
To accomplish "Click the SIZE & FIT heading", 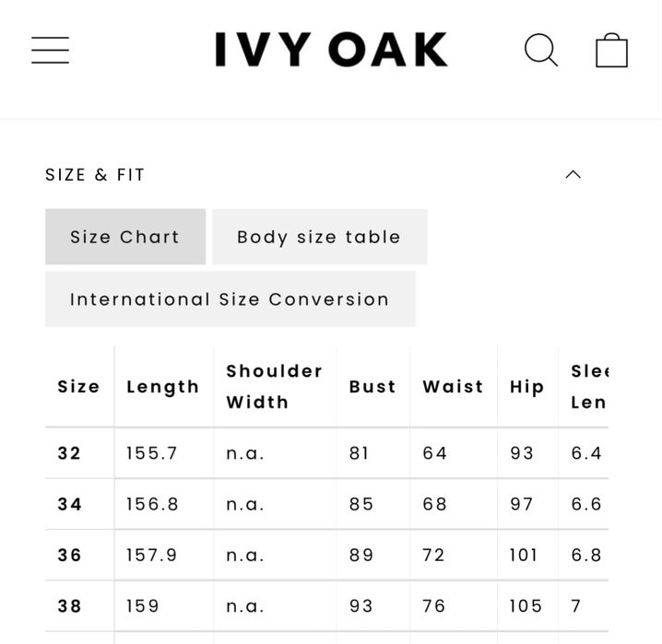I will [95, 175].
